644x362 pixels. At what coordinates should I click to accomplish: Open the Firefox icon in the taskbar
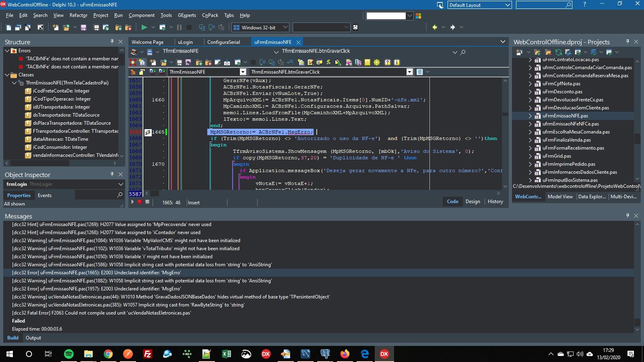coord(345,354)
